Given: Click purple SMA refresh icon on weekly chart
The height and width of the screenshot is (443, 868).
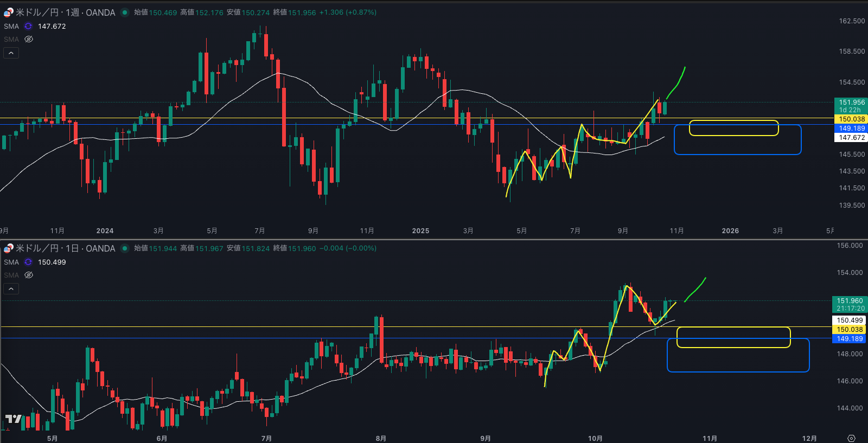Looking at the screenshot, I should pos(28,26).
